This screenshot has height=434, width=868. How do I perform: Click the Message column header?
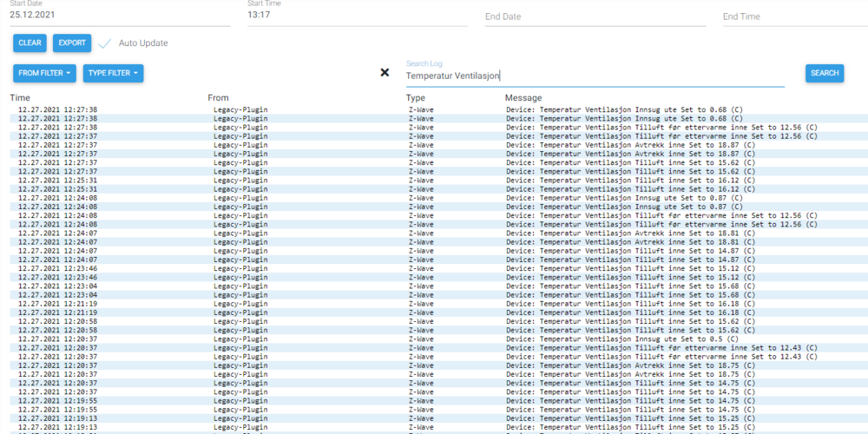pyautogui.click(x=523, y=98)
